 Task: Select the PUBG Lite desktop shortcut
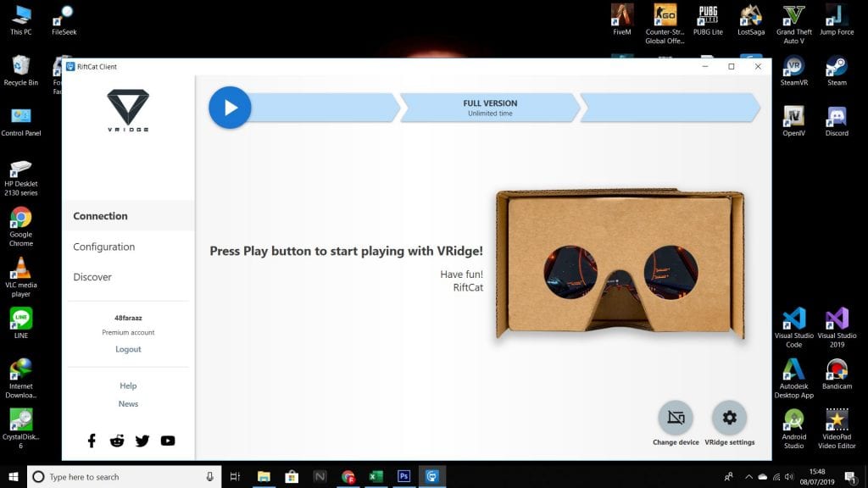tap(708, 20)
